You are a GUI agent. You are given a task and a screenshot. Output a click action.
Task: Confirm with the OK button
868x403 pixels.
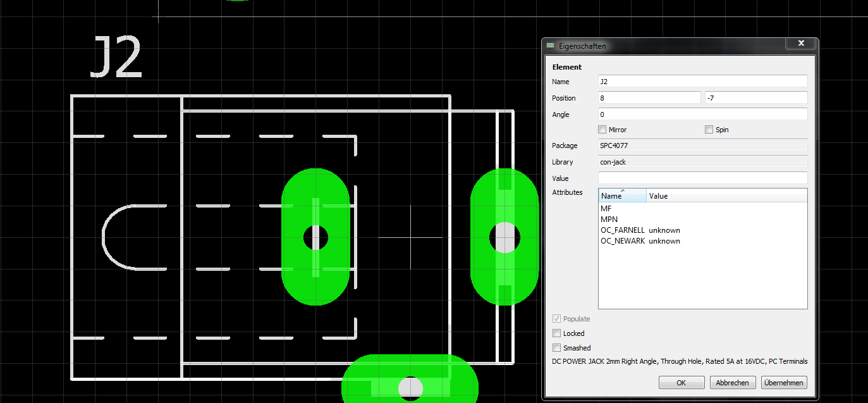[x=682, y=383]
